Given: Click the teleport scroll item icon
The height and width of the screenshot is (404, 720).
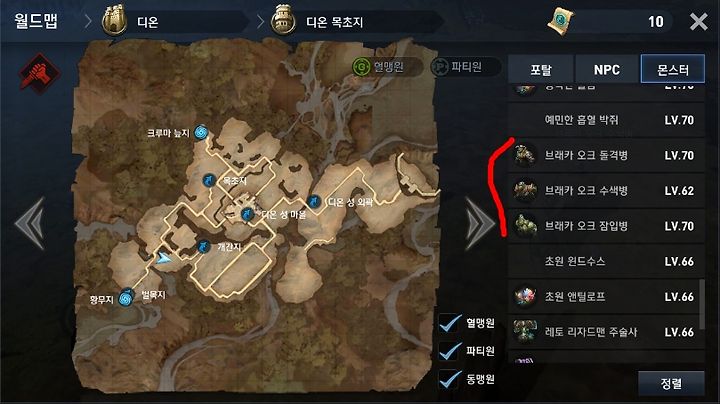Looking at the screenshot, I should pyautogui.click(x=560, y=21).
